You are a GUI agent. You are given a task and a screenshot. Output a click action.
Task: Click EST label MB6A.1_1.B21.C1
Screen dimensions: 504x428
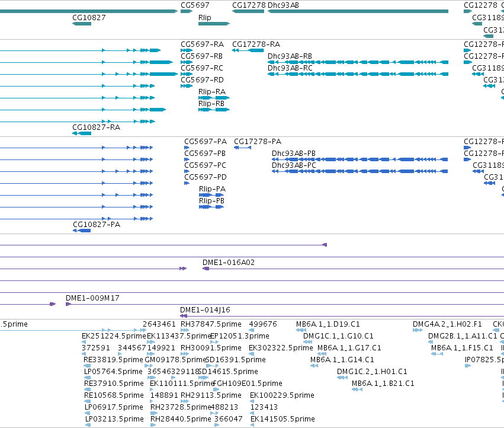(383, 384)
